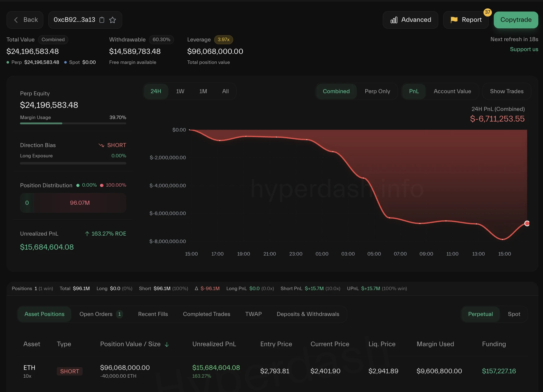The height and width of the screenshot is (392, 543).
Task: Switch the chart to Perp Only
Action: tap(377, 91)
